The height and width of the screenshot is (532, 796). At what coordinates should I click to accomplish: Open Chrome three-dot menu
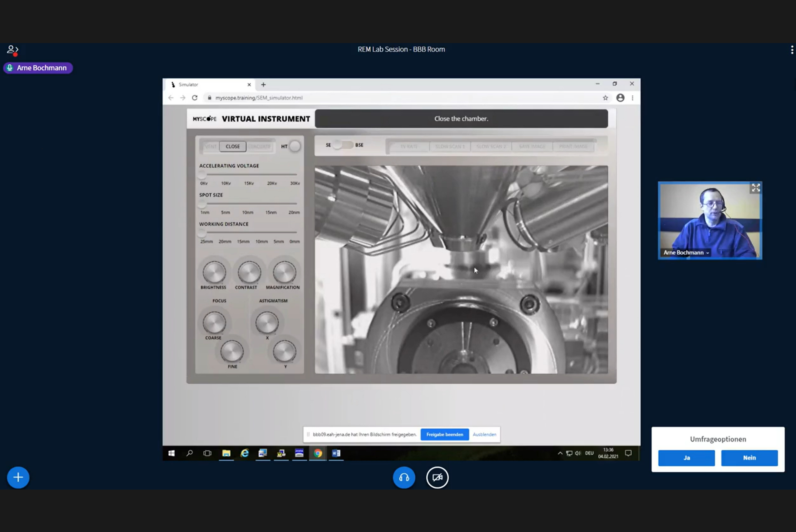click(x=632, y=98)
